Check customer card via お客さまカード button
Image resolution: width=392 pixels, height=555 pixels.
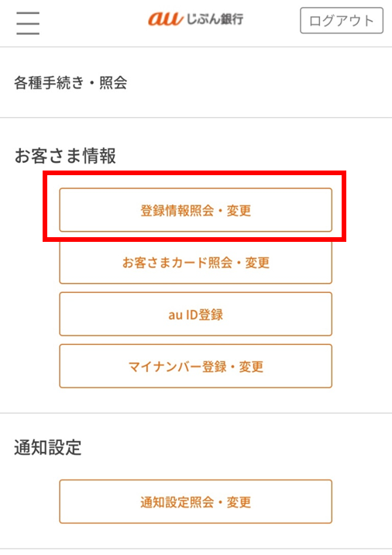pyautogui.click(x=196, y=262)
